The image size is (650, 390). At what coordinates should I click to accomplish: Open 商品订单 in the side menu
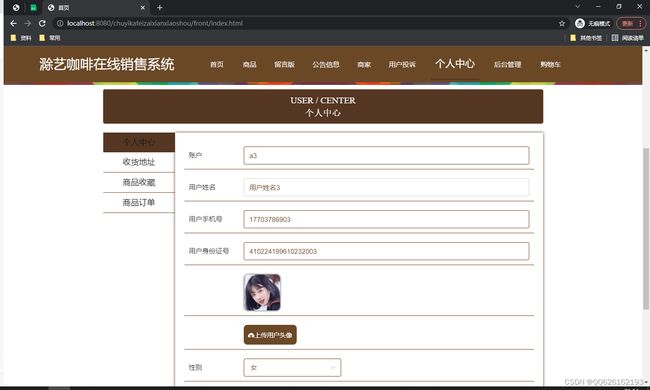pyautogui.click(x=139, y=203)
